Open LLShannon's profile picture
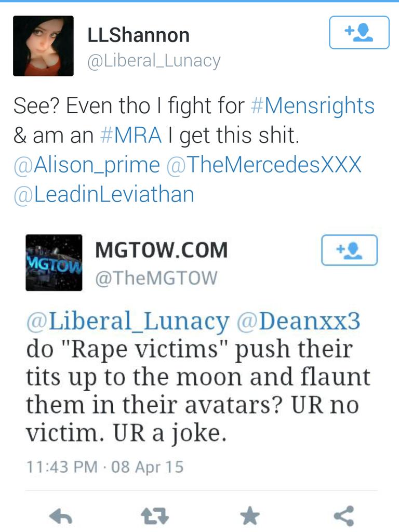Screen dimensions: 399x532 (43, 46)
